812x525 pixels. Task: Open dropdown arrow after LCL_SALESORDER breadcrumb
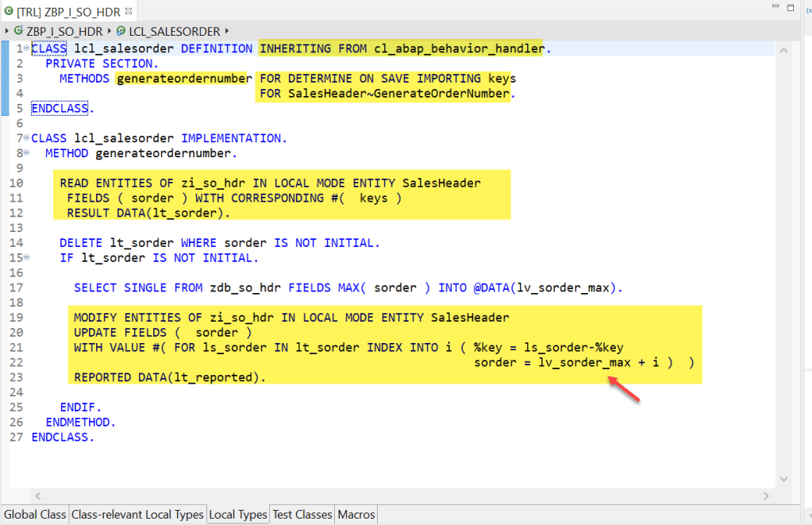[227, 32]
